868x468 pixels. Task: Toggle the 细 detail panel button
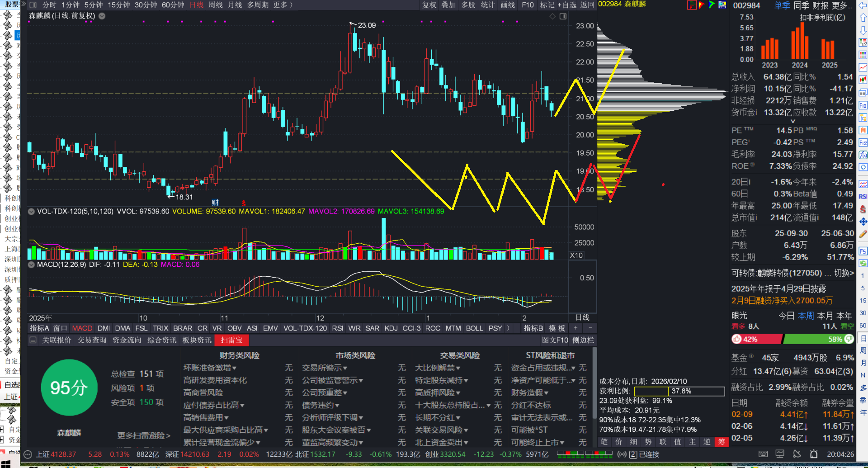634,442
